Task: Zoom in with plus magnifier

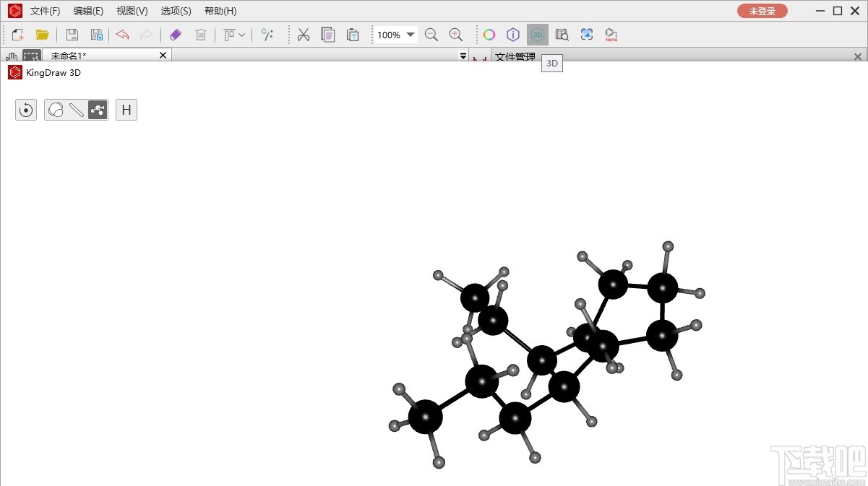Action: click(456, 35)
